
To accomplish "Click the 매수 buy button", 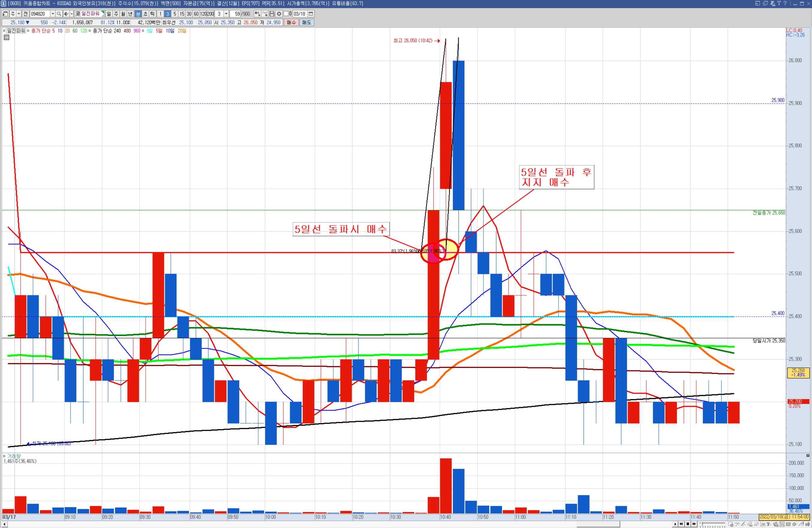I will click(291, 23).
